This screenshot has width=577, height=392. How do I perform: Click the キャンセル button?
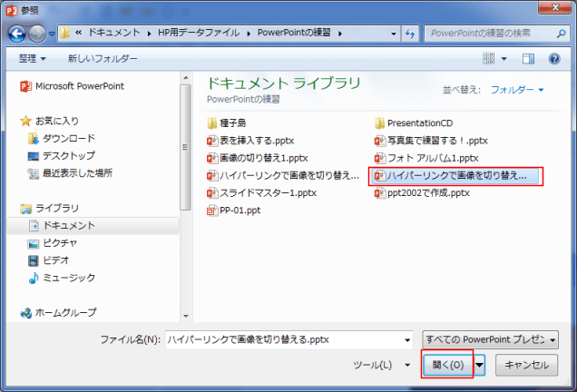point(526,365)
